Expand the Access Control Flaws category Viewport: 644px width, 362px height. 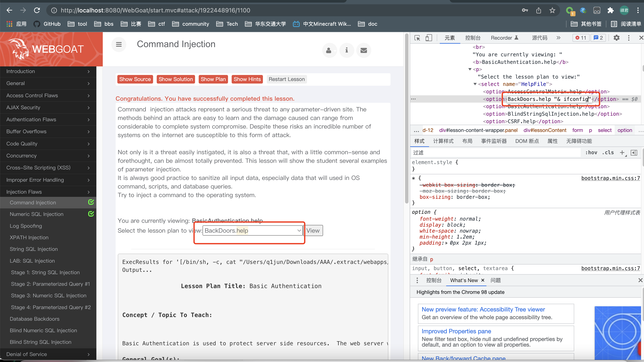tap(48, 95)
